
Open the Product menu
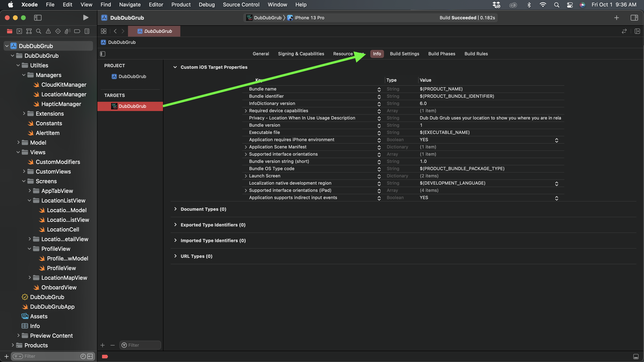pos(181,5)
